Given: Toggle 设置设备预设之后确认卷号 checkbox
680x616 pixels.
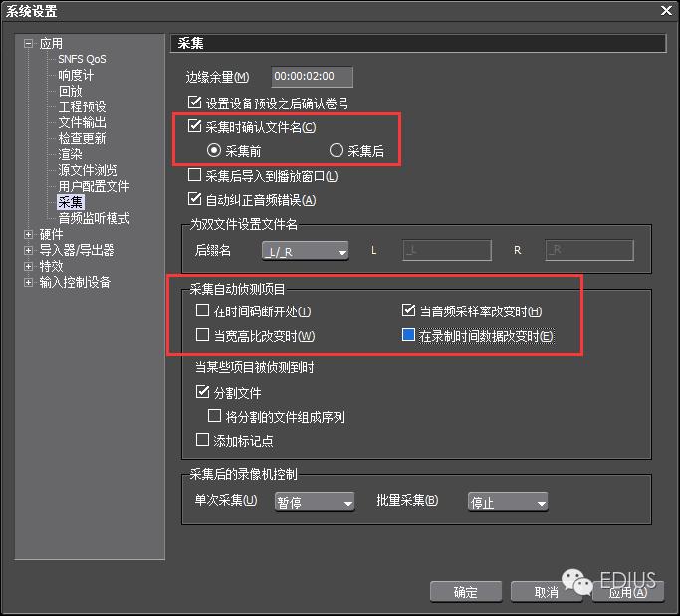Looking at the screenshot, I should pyautogui.click(x=195, y=103).
